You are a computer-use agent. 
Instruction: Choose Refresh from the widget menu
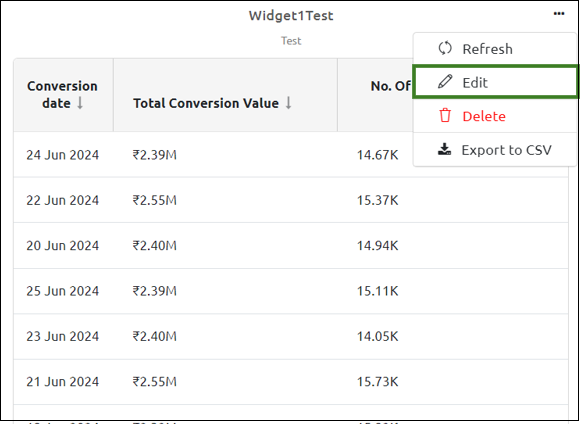[x=495, y=49]
